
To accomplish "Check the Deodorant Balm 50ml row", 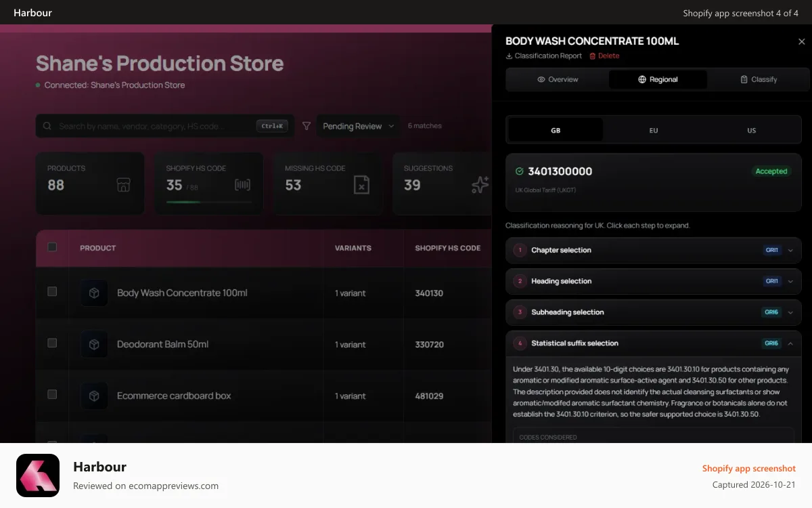I will point(52,343).
